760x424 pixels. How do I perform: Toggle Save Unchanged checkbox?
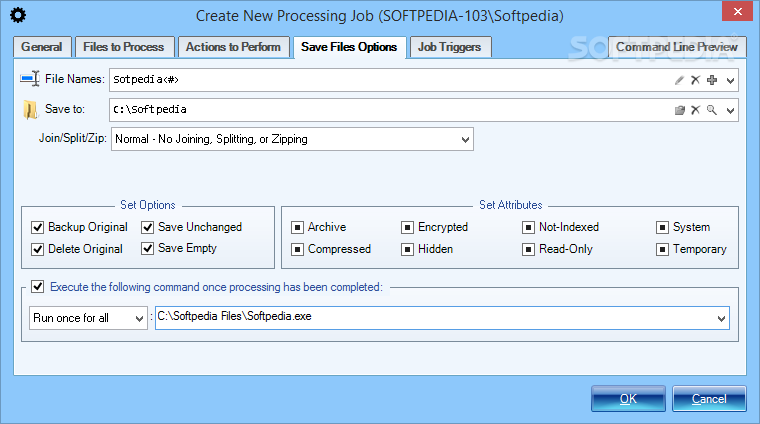(x=147, y=227)
